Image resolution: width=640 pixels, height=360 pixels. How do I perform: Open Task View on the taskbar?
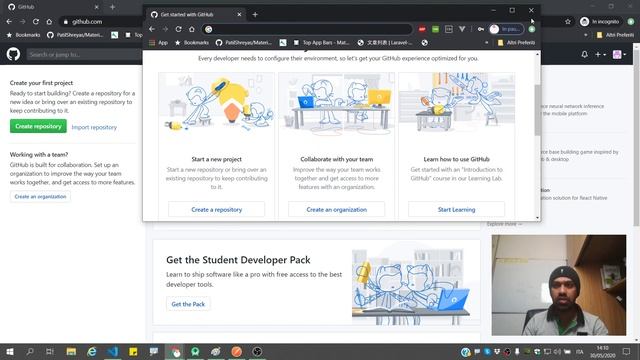tap(50, 351)
